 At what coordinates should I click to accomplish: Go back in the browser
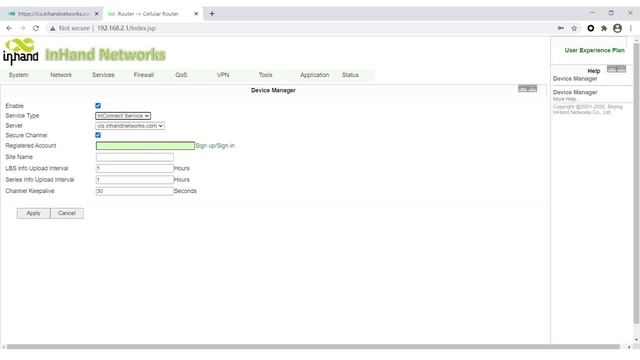pos(9,28)
